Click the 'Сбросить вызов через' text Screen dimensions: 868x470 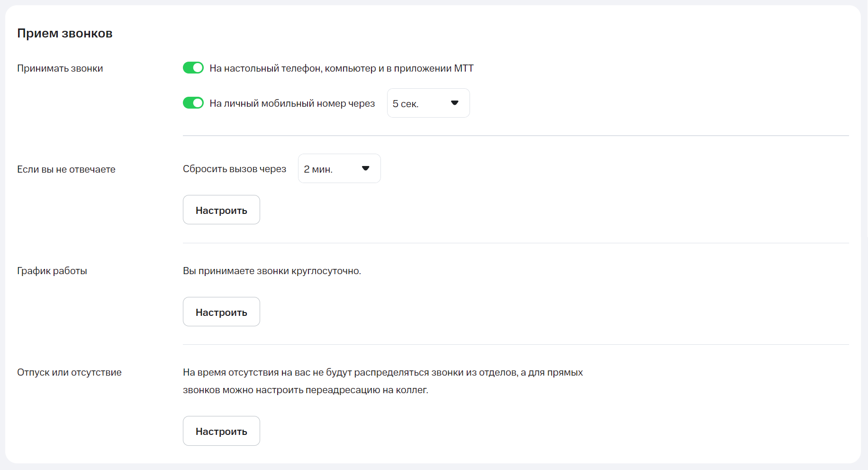[235, 169]
